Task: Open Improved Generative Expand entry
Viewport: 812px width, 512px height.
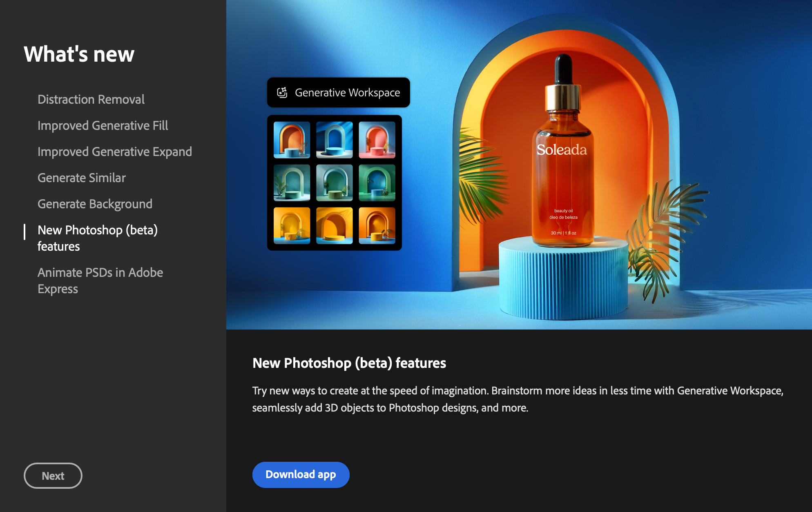Action: (114, 151)
